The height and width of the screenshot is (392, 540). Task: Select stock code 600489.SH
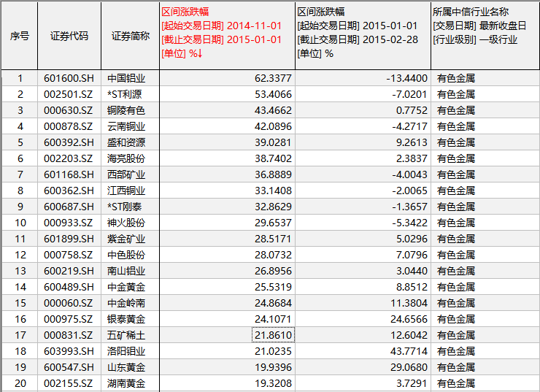click(x=69, y=287)
